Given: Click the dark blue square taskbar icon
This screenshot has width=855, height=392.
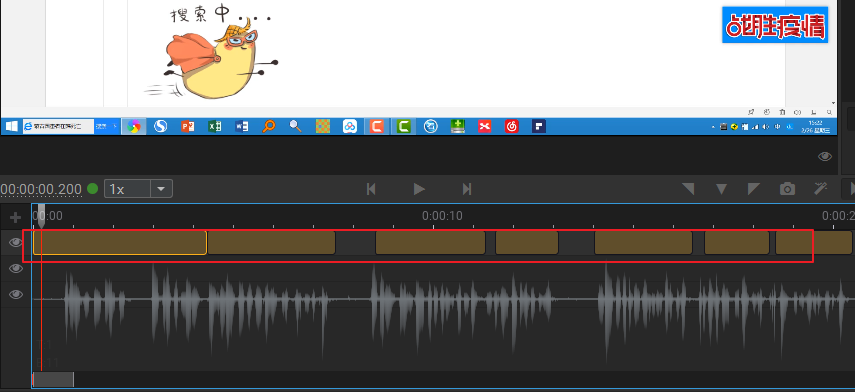Looking at the screenshot, I should (539, 126).
